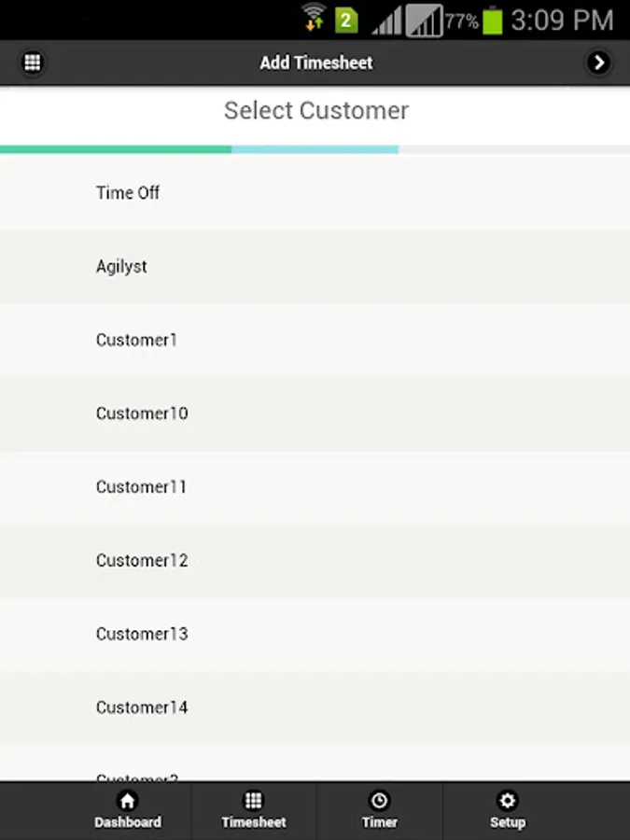Select Customer11 as the customer

click(x=141, y=487)
